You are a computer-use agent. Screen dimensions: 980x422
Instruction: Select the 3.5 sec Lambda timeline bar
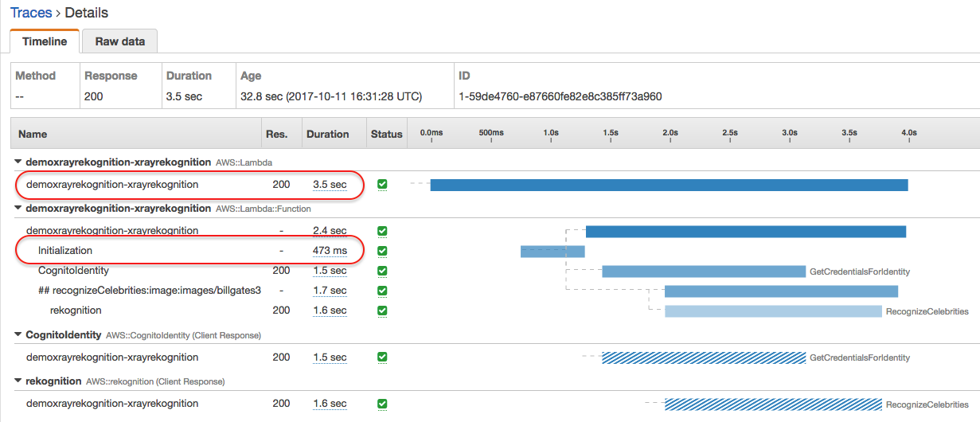pyautogui.click(x=669, y=185)
